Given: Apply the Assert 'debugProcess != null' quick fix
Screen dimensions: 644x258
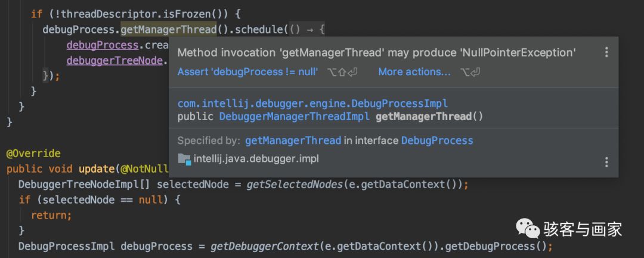Looking at the screenshot, I should (247, 72).
